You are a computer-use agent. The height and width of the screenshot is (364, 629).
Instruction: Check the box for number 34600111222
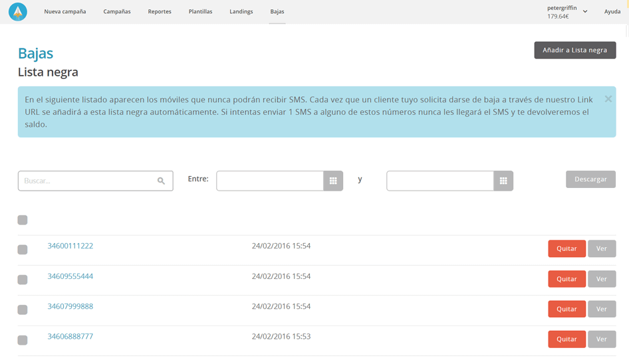click(23, 250)
